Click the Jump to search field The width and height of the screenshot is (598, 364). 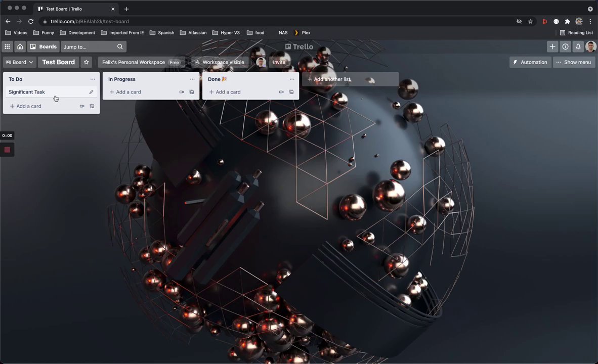94,47
